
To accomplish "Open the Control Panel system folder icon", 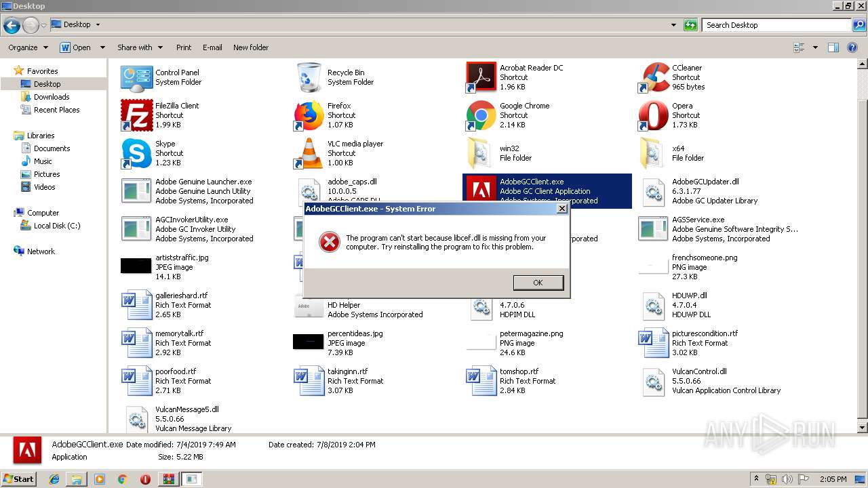I will coord(137,78).
